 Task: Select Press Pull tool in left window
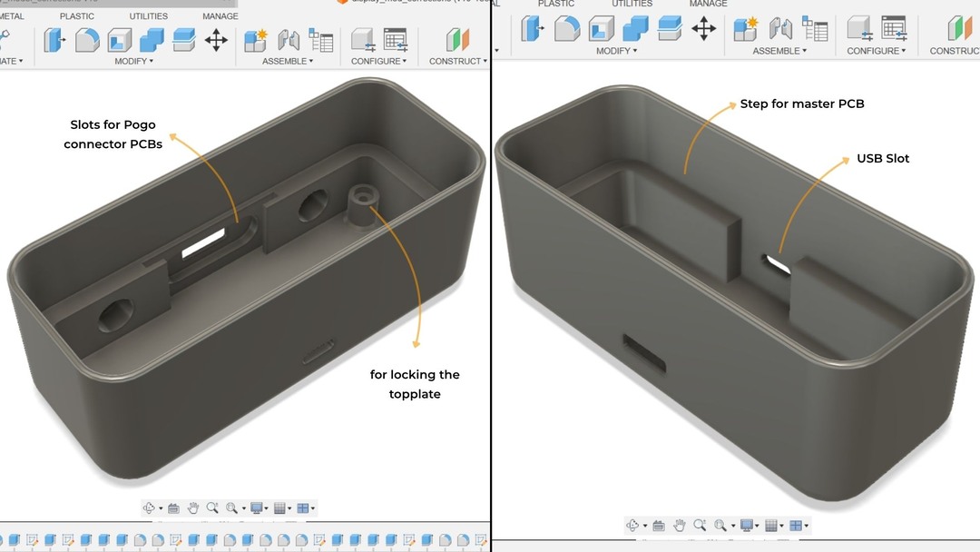(54, 40)
